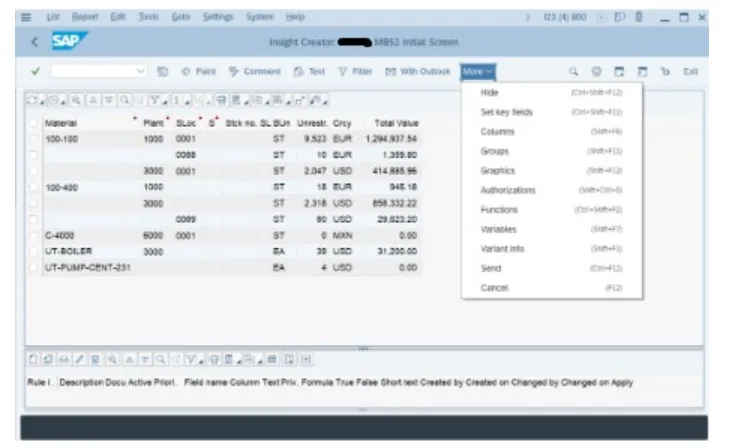Screen dimensions: 729x448
Task: Click the Total Value column header
Action: pyautogui.click(x=396, y=123)
